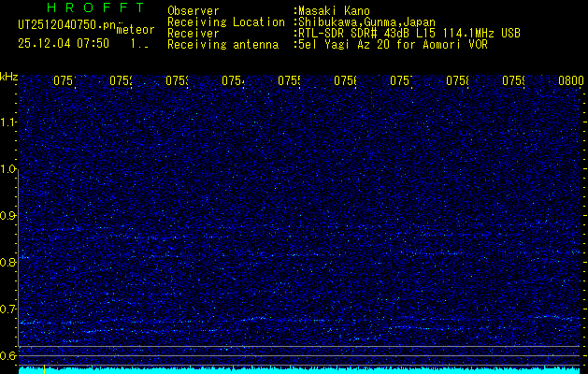Click the yellow meteor label
Viewport: 588px width, 374px height.
point(131,31)
